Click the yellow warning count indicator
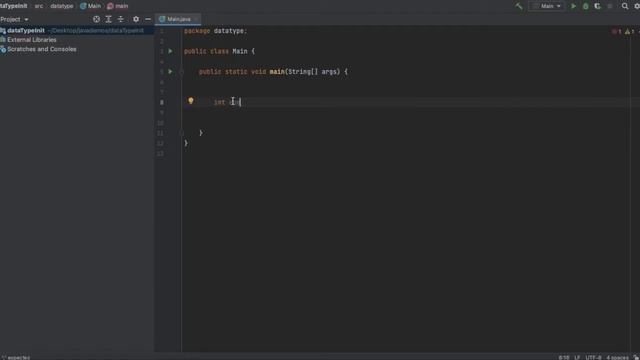Screen dimensions: 640x360 (629, 31)
